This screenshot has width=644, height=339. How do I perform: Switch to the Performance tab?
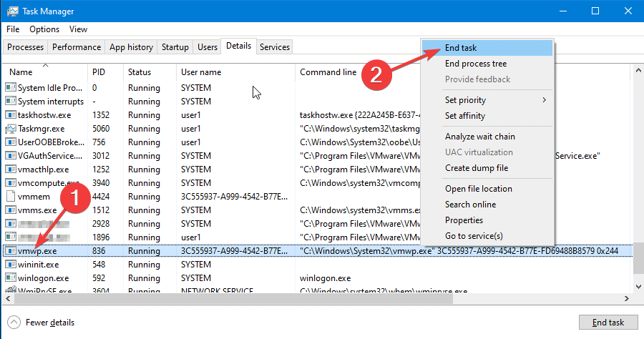click(x=77, y=46)
